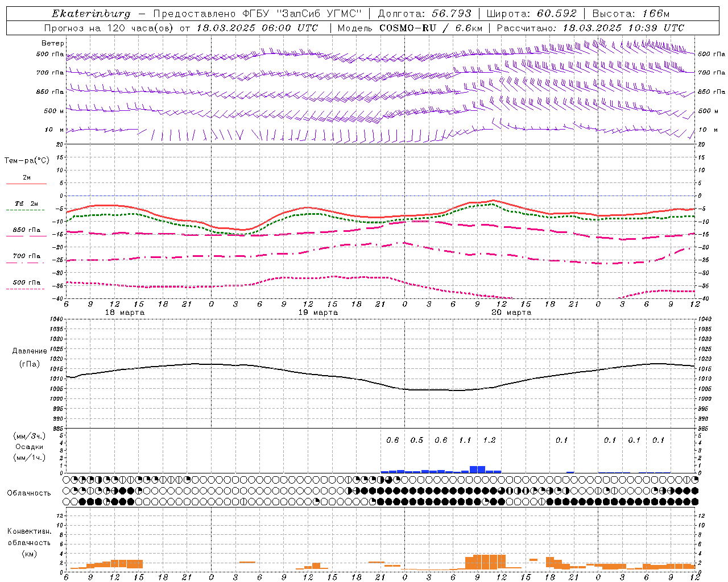Click the "18 марта" date label
Viewport: 728px width, 582px height.
(125, 313)
